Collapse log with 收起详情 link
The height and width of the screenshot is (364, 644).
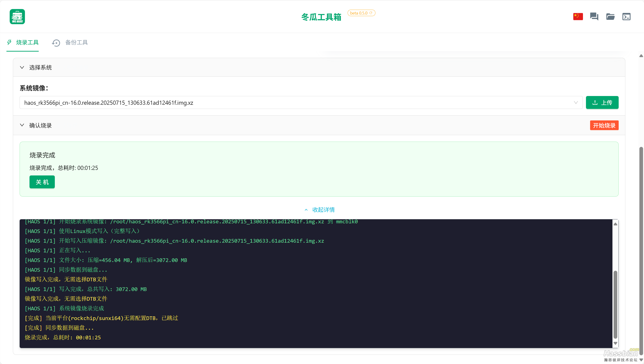tap(320, 210)
